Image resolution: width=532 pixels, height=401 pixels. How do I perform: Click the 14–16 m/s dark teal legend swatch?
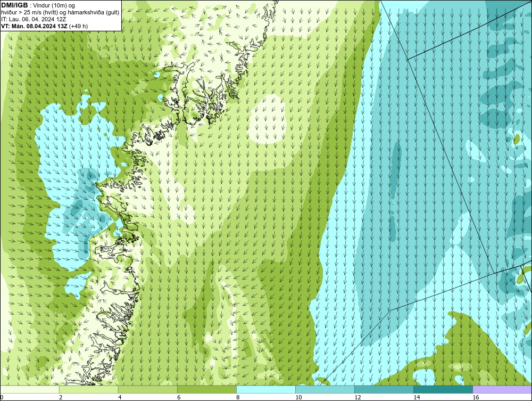pyautogui.click(x=443, y=389)
